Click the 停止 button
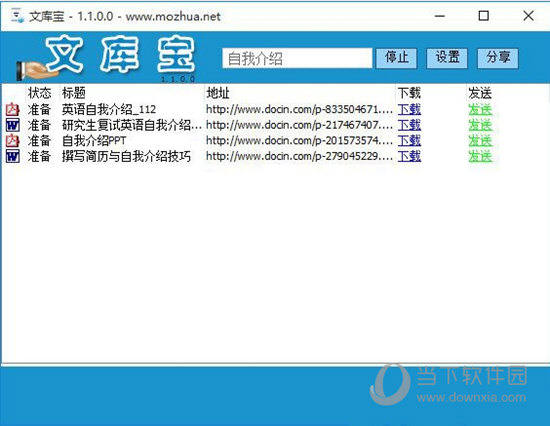550x426 pixels. coord(396,58)
